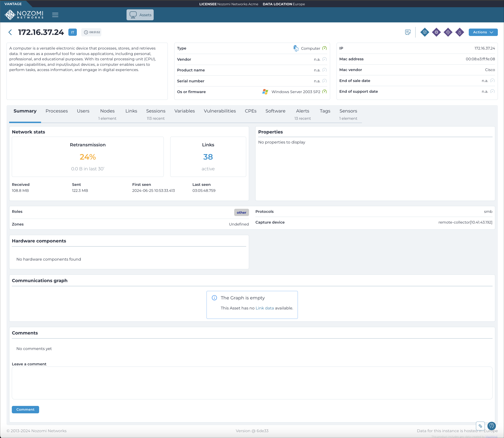
Task: Open the Variables tab
Action: [185, 111]
